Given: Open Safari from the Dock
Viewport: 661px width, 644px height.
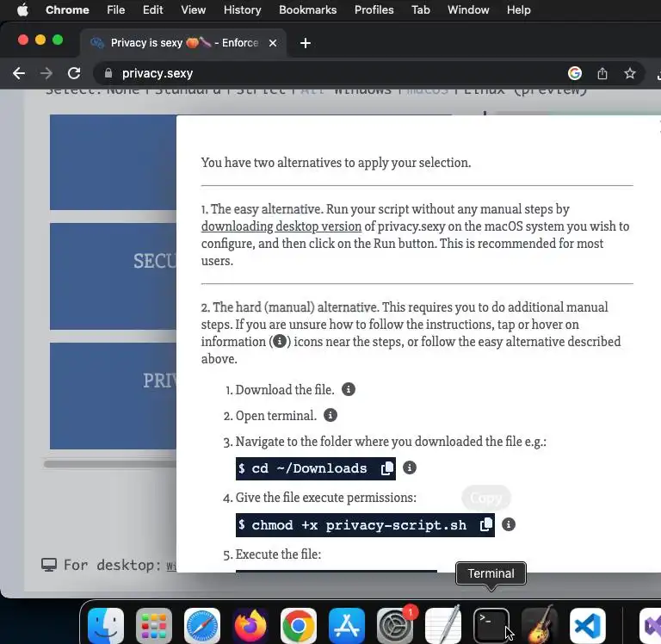Looking at the screenshot, I should tap(202, 625).
